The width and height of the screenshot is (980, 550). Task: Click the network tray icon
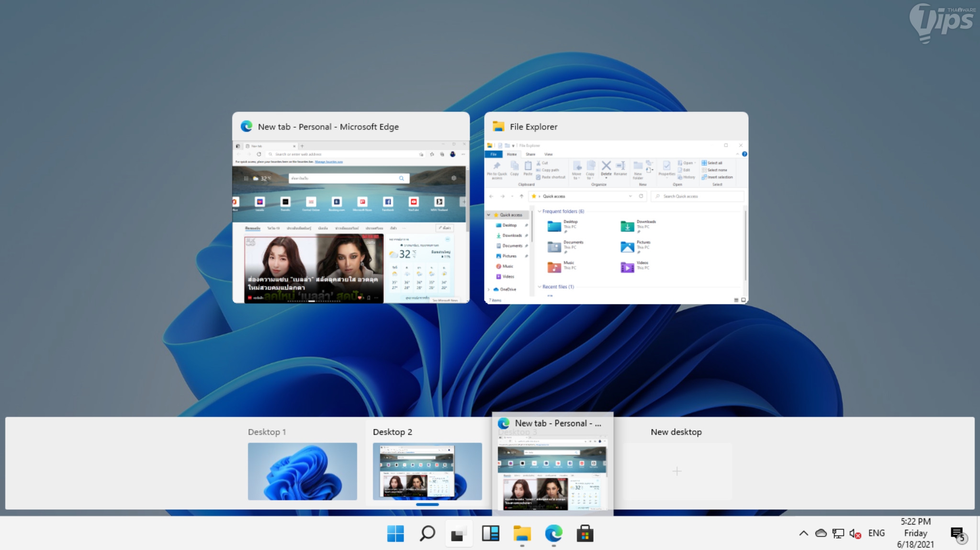838,533
